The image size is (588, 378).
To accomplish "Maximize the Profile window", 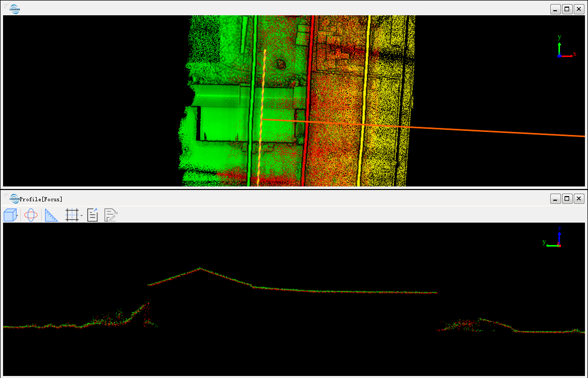I will pyautogui.click(x=567, y=199).
